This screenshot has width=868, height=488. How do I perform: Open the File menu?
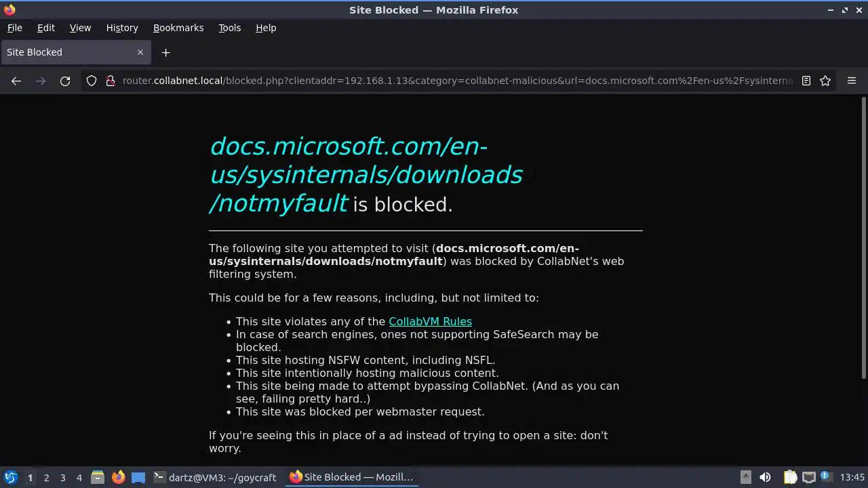point(14,28)
